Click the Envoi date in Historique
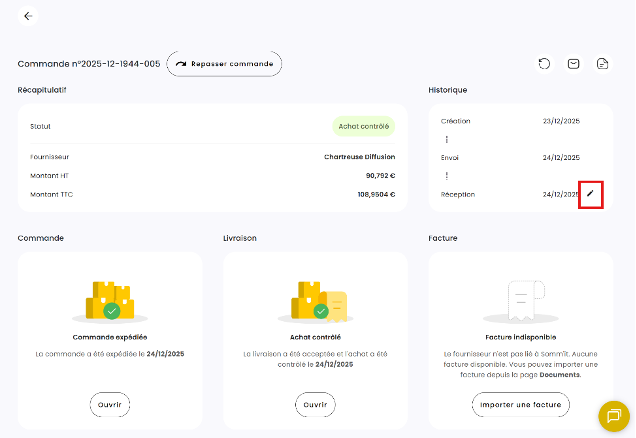Viewport: 636px width, 438px height. point(560,158)
